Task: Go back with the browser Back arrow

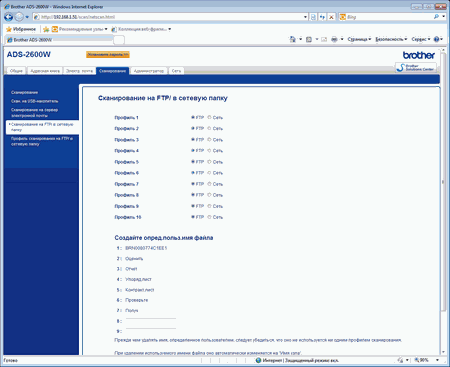Action: tap(9, 17)
